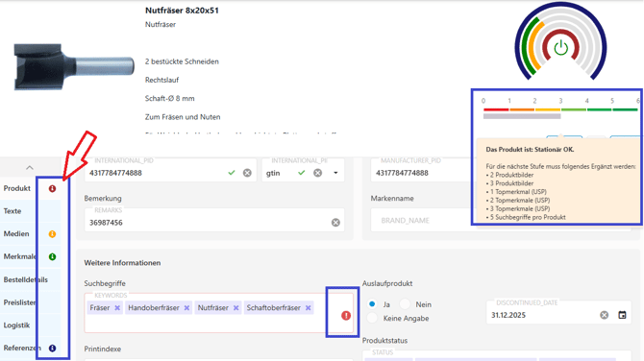Click the Produktstatus label
Screen dimensions: 644x361
384,341
